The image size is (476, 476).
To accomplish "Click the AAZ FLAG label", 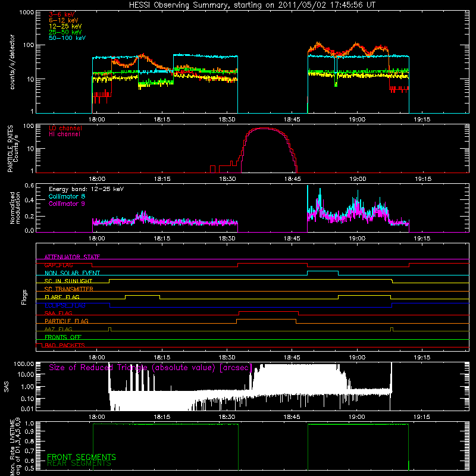I will (58, 329).
